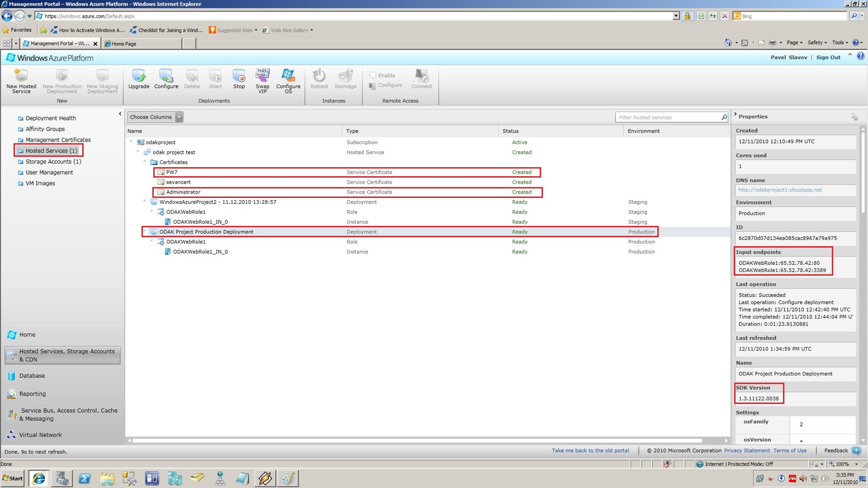Open the Privacy Statement link

coord(747,450)
